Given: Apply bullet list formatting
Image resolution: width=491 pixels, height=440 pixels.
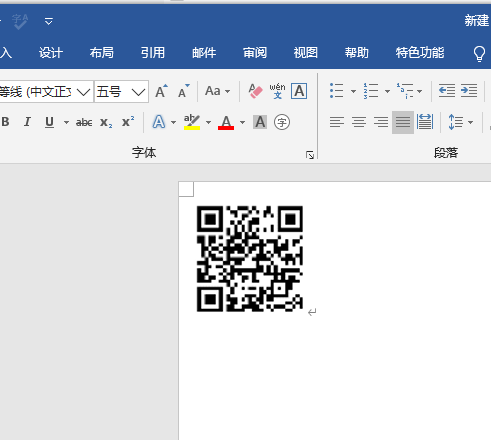Looking at the screenshot, I should click(x=337, y=91).
